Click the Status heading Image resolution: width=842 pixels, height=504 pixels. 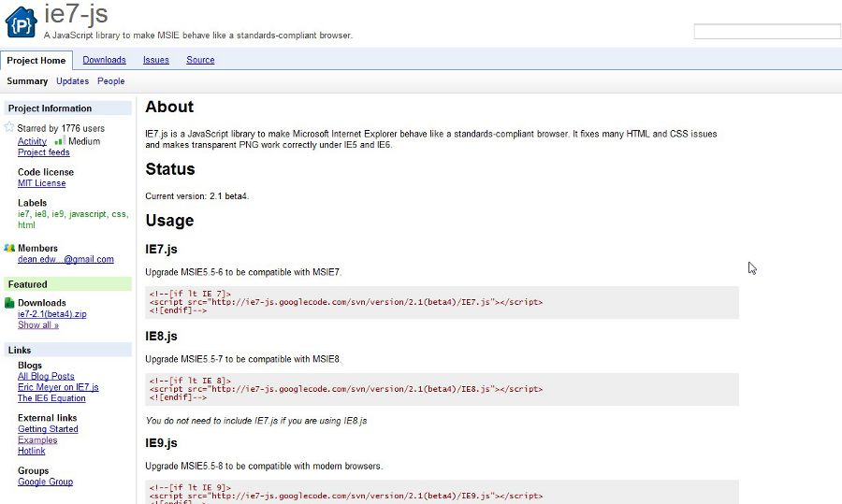[170, 169]
